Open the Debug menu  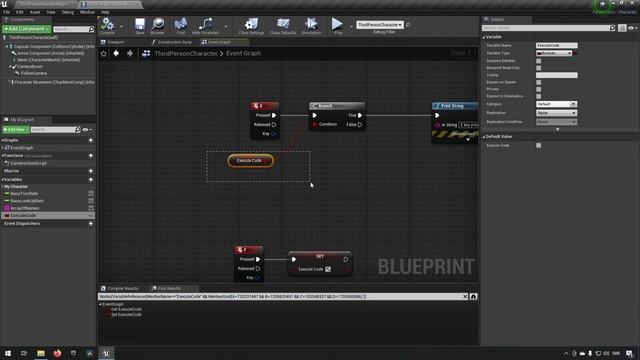coord(67,12)
